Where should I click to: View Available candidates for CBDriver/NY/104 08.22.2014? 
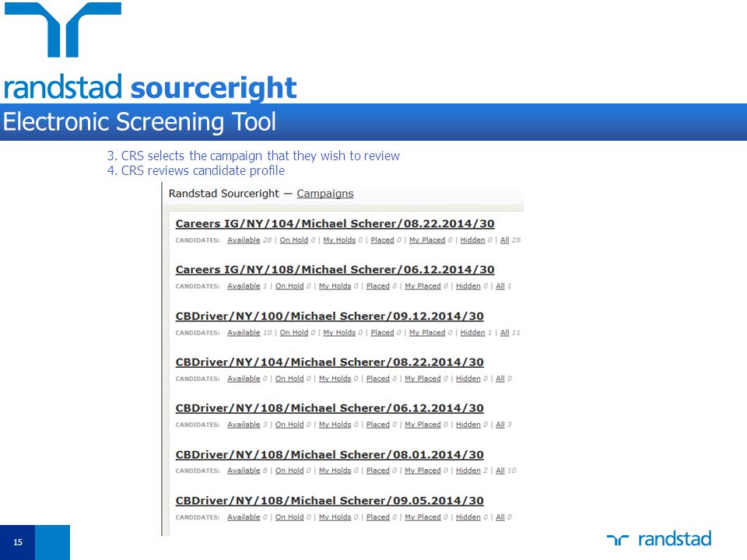pos(244,379)
